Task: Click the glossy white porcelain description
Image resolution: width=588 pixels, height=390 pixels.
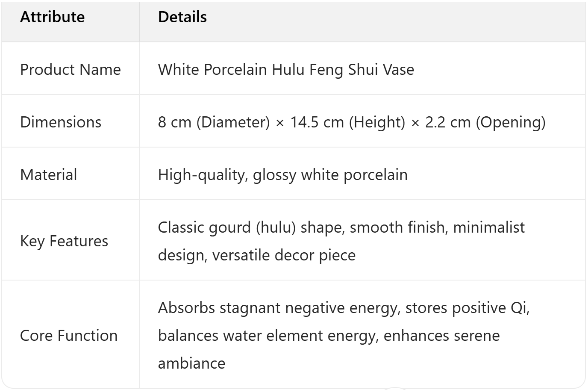Action: 330,175
